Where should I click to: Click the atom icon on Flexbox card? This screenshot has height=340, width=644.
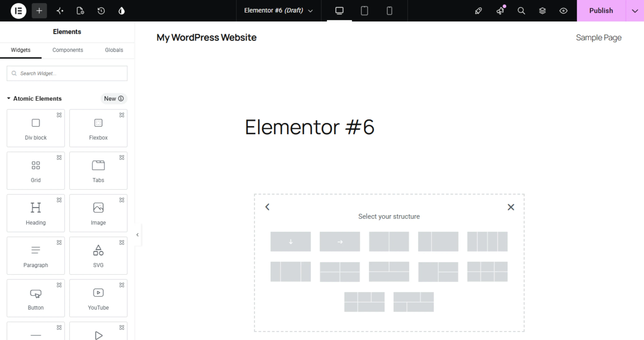tap(122, 115)
